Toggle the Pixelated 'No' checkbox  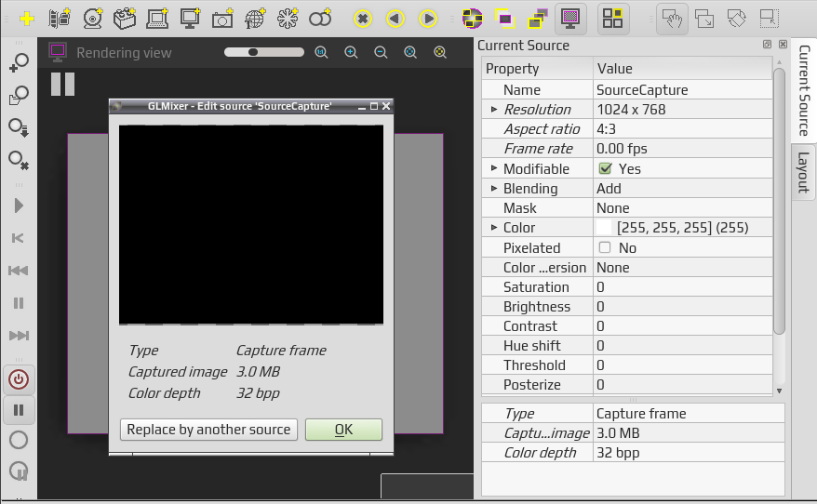click(605, 247)
